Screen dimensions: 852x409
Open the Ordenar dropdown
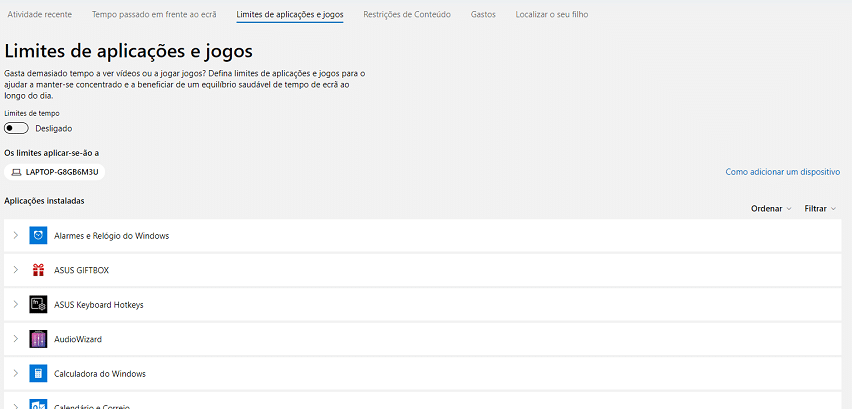click(x=771, y=209)
